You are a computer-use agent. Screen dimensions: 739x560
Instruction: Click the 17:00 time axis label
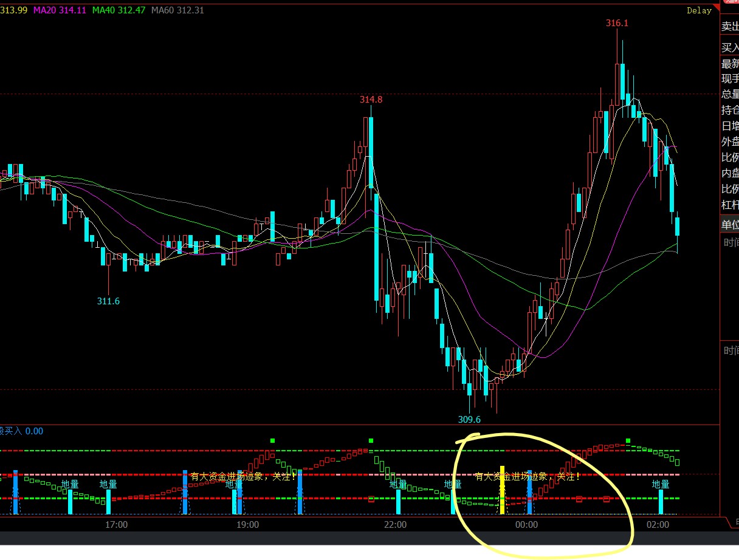click(116, 524)
